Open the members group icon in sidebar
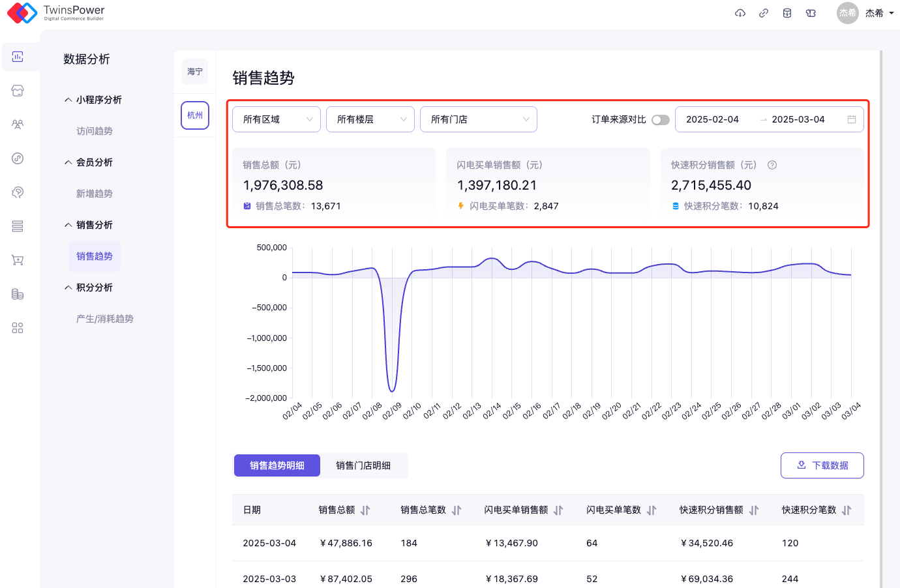 18,125
